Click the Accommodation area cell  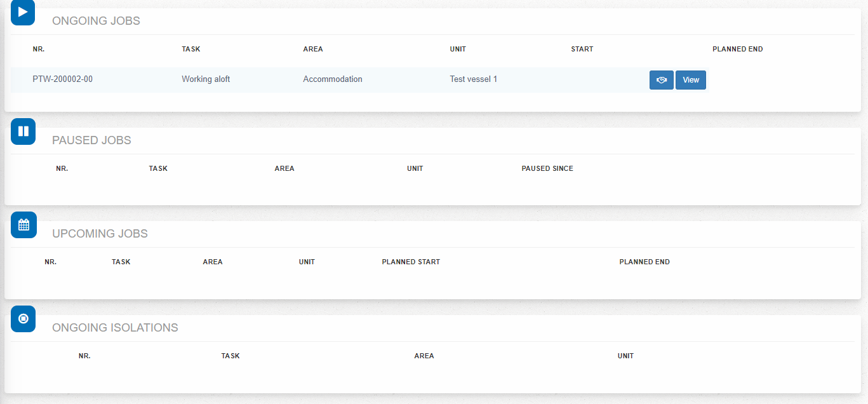pyautogui.click(x=333, y=79)
